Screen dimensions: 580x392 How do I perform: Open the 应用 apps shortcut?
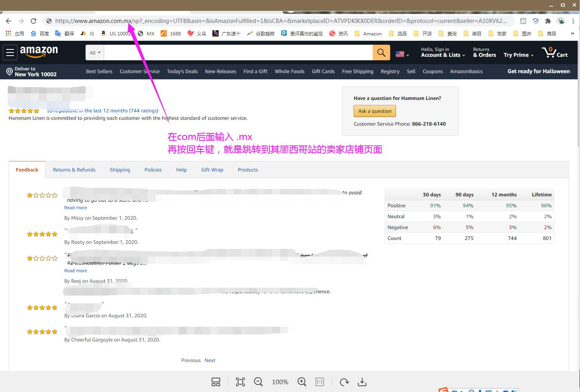click(15, 33)
